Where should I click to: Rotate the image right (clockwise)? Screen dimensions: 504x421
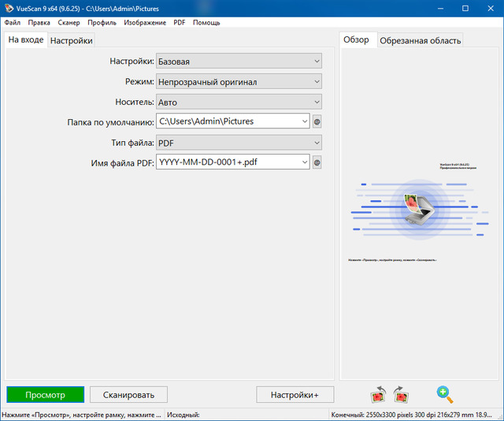pos(400,393)
